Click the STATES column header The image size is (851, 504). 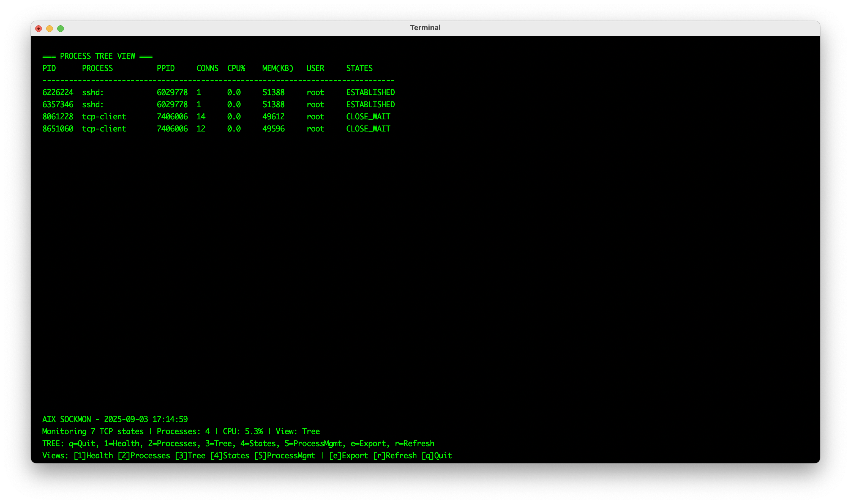[359, 68]
